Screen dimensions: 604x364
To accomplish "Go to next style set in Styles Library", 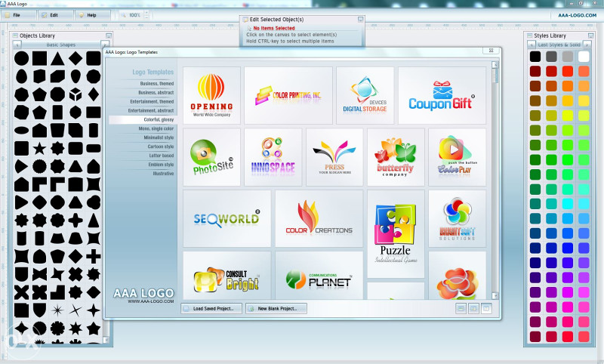I will [587, 45].
